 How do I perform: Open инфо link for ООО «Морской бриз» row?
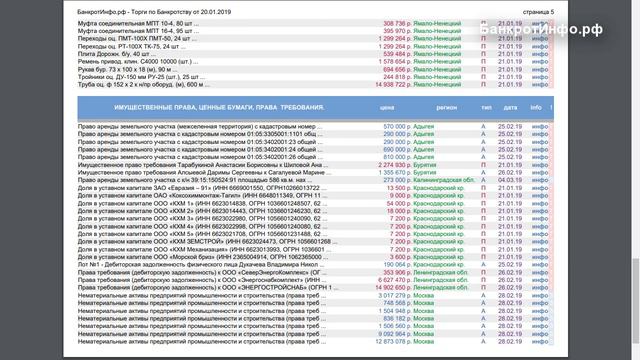pos(540,257)
